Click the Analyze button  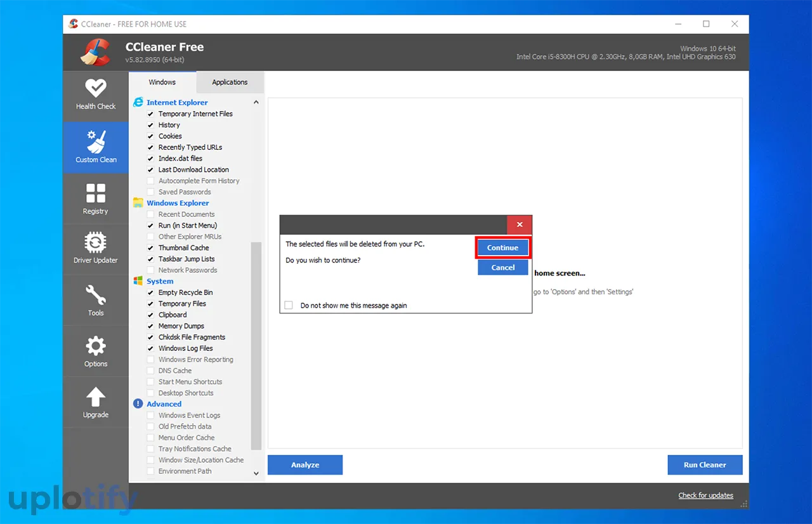(x=305, y=465)
